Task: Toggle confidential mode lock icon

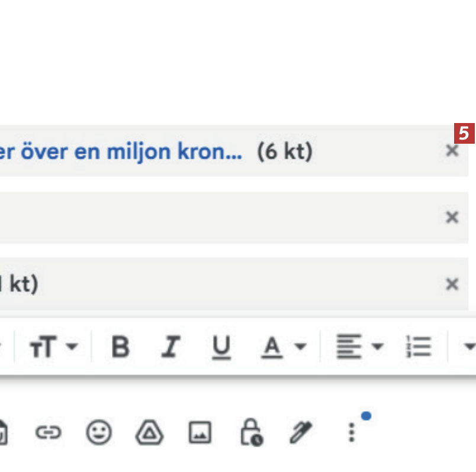Action: click(251, 434)
